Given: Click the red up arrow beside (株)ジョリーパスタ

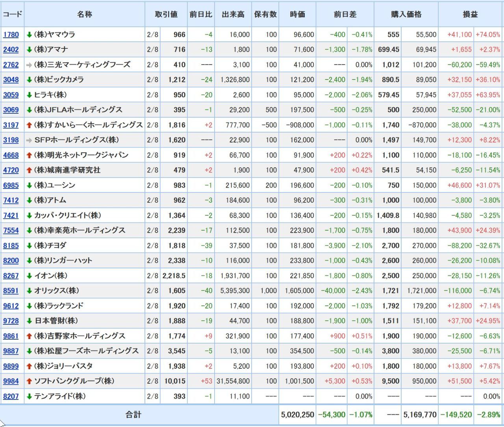Looking at the screenshot, I should coord(29,366).
